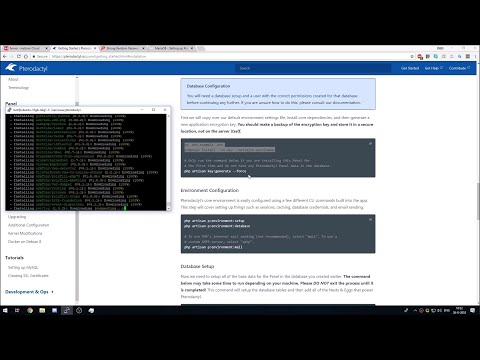This screenshot has height=360, width=480.
Task: Open the Terminology sidebar link
Action: (18, 88)
